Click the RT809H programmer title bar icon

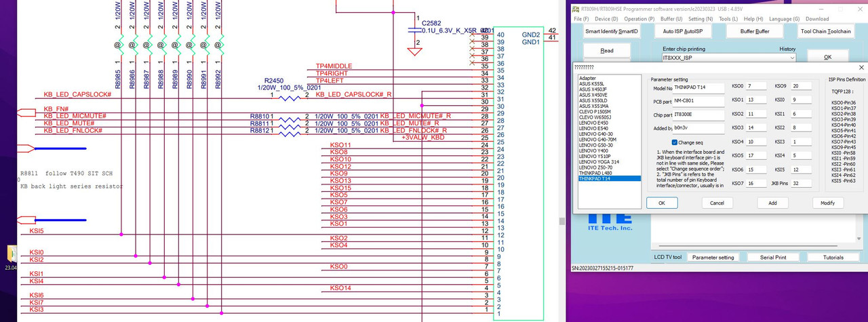tap(576, 9)
